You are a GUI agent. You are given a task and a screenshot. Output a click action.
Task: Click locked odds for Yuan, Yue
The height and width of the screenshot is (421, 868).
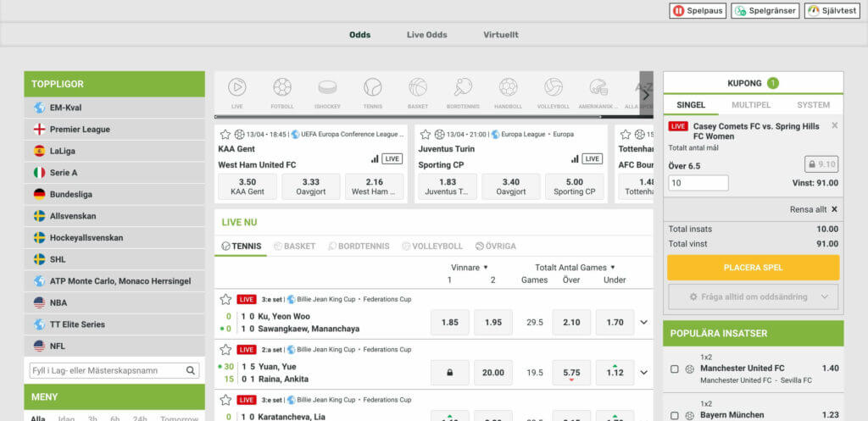(449, 373)
